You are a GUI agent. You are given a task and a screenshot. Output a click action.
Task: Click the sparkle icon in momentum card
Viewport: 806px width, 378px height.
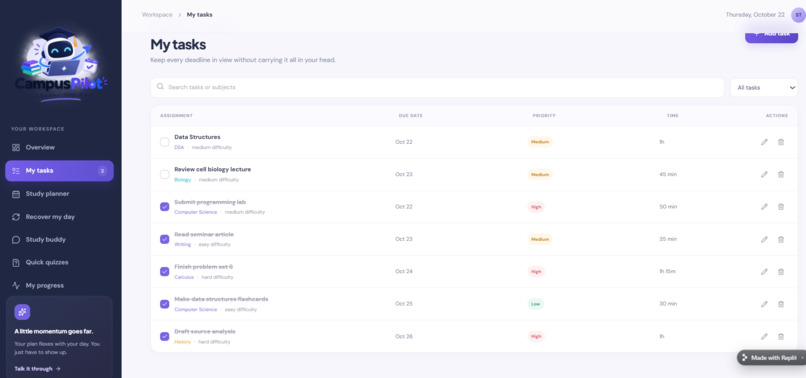22,312
